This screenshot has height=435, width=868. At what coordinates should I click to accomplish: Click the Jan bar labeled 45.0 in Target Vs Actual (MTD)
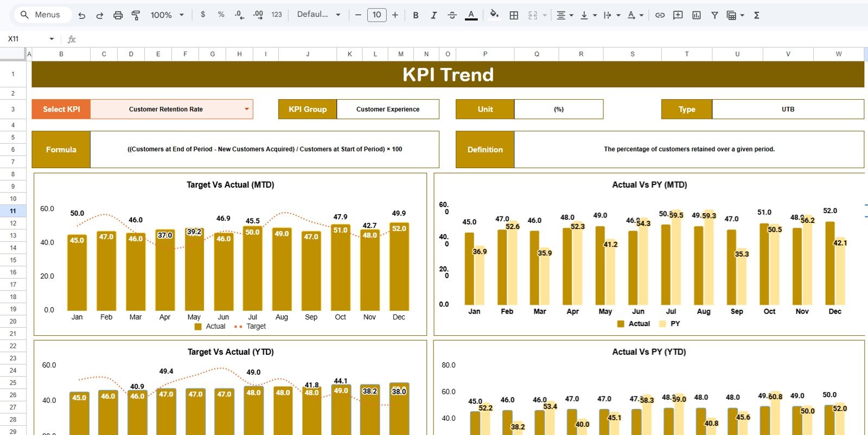tap(77, 272)
